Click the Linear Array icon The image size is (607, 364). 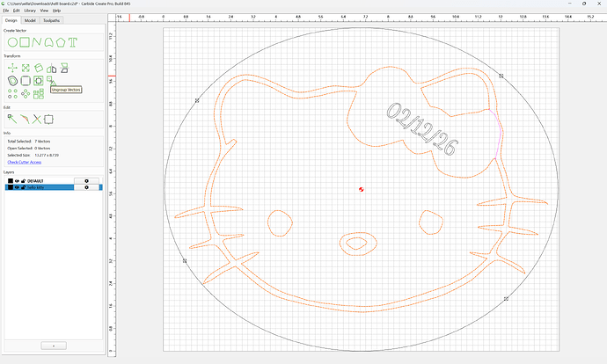click(x=12, y=93)
